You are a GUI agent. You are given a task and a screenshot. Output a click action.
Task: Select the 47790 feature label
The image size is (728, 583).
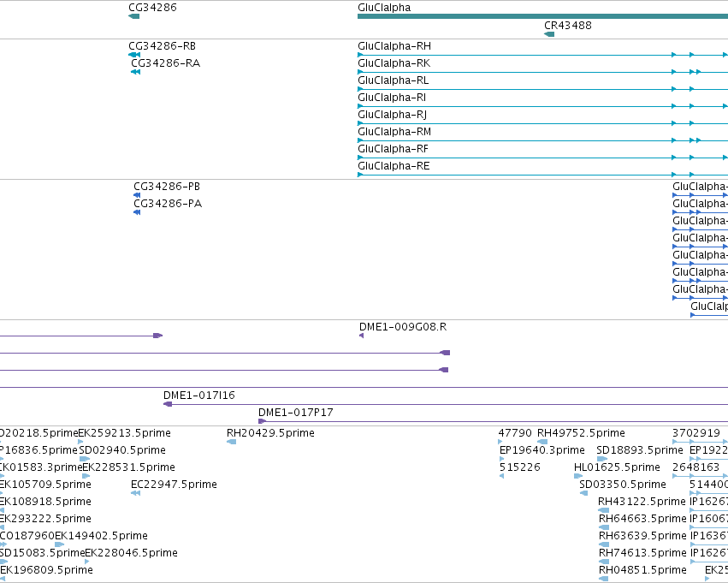pos(515,433)
